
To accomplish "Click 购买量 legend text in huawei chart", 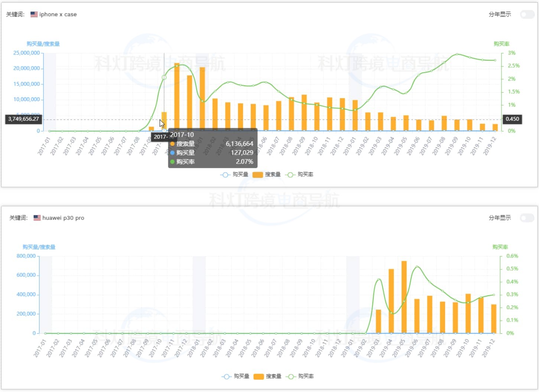I will click(x=241, y=376).
